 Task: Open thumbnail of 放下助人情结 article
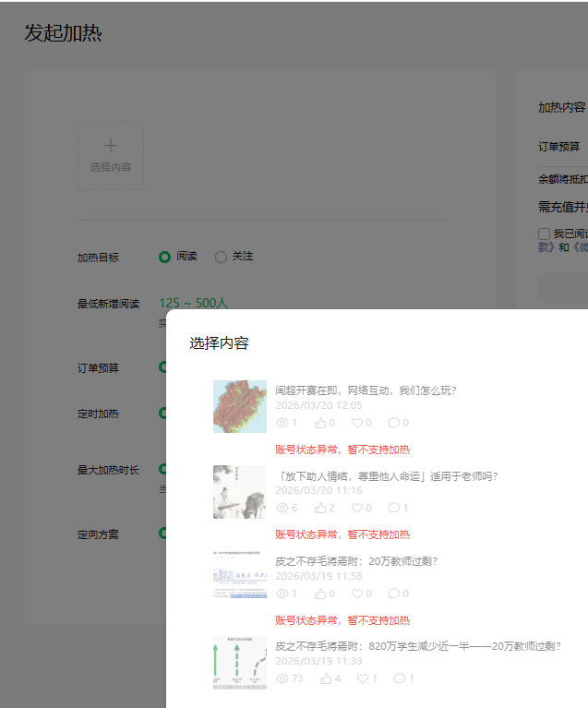(240, 492)
